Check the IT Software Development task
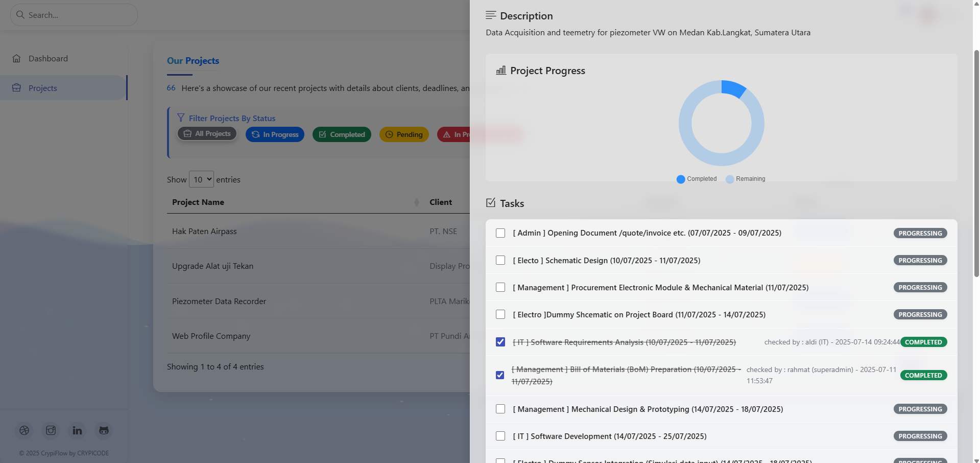Image resolution: width=980 pixels, height=463 pixels. point(500,436)
